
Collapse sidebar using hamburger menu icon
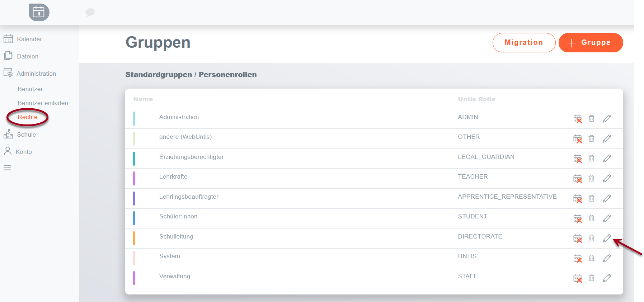(7, 168)
